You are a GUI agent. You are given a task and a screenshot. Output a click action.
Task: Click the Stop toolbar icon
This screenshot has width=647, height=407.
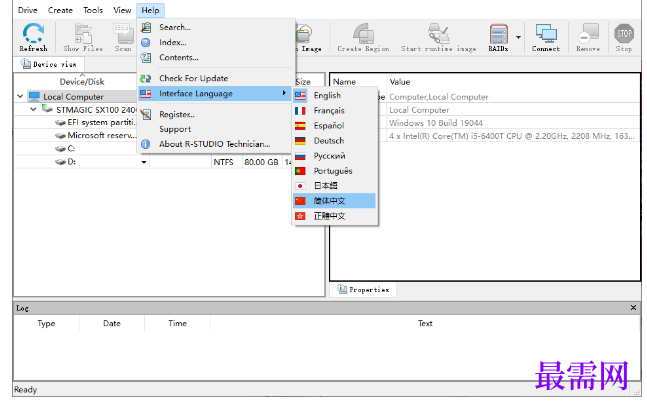pos(623,37)
